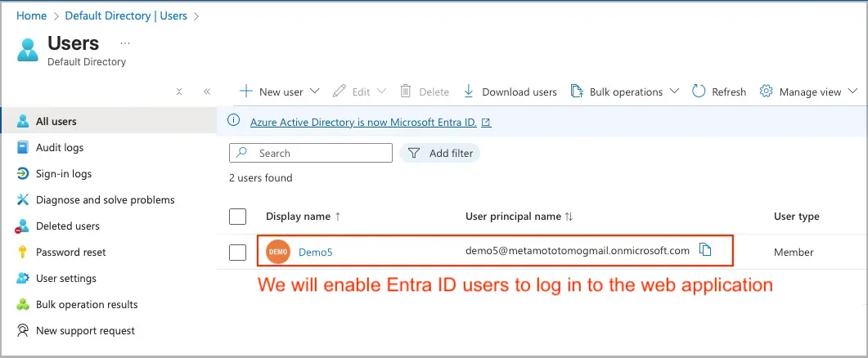Copy the demo5 user principal name icon
Screen dimensions: 868x358
705,250
